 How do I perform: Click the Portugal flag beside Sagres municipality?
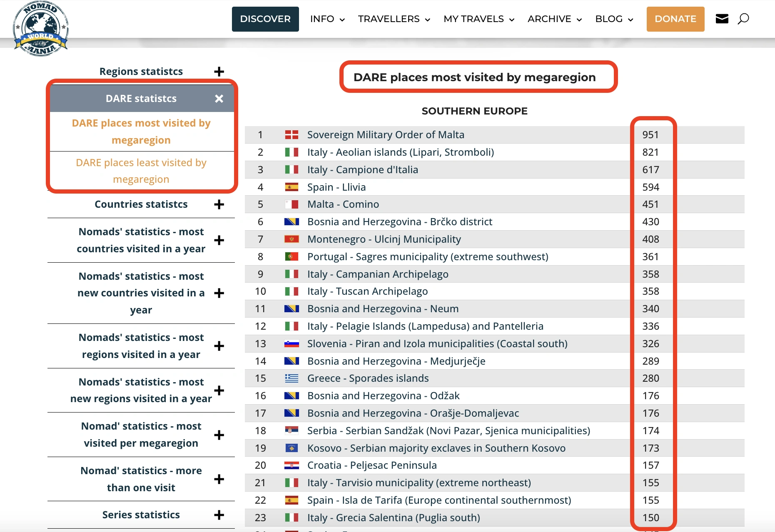[x=292, y=257]
